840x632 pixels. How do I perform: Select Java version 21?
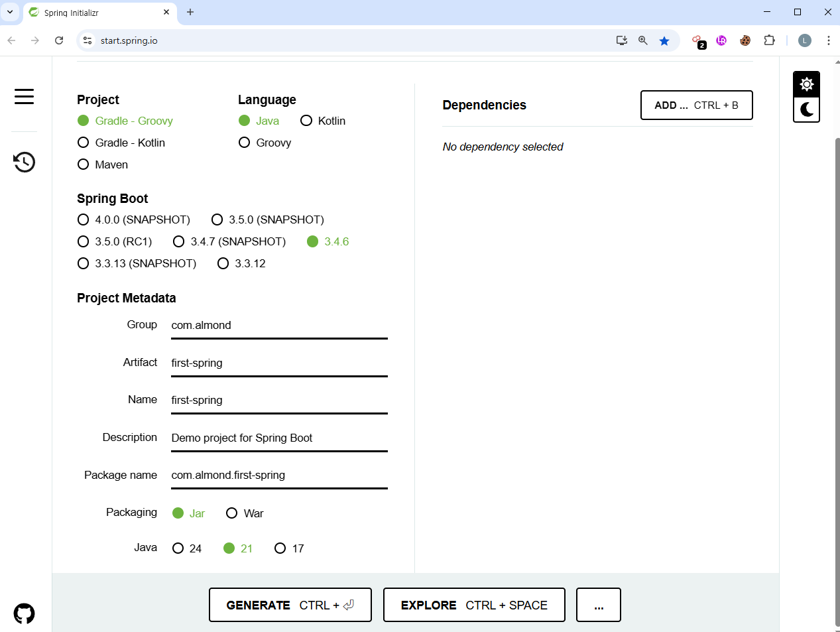(x=238, y=548)
